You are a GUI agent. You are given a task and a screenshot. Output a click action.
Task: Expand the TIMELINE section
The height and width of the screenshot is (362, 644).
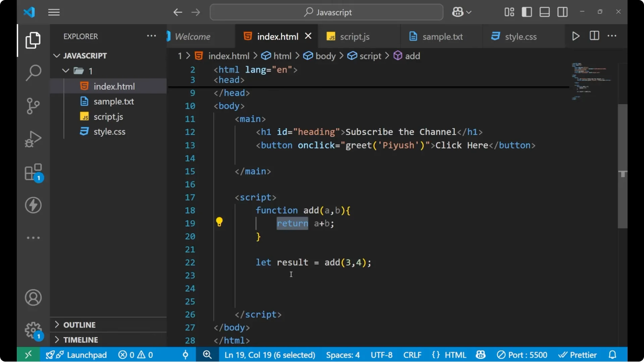coord(81,340)
